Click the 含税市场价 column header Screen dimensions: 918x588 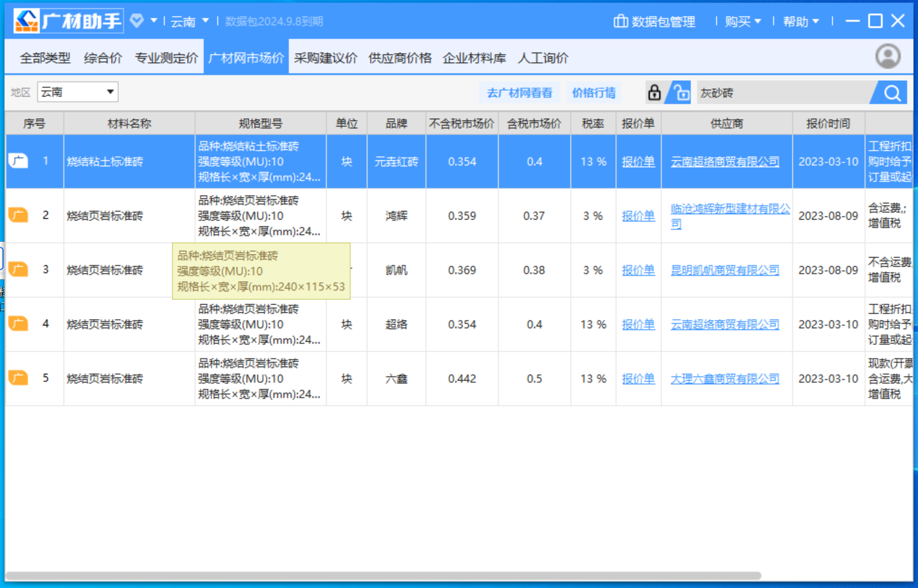coord(534,124)
